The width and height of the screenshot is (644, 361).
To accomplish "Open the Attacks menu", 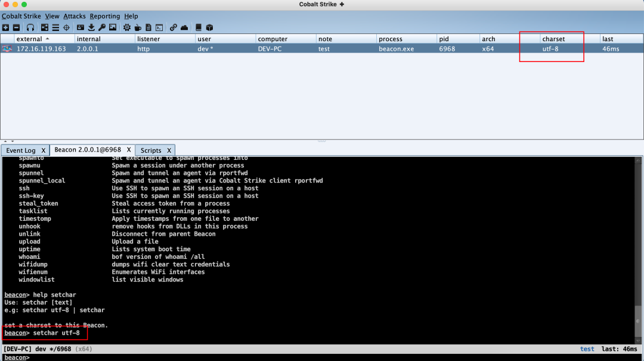I will pos(75,16).
